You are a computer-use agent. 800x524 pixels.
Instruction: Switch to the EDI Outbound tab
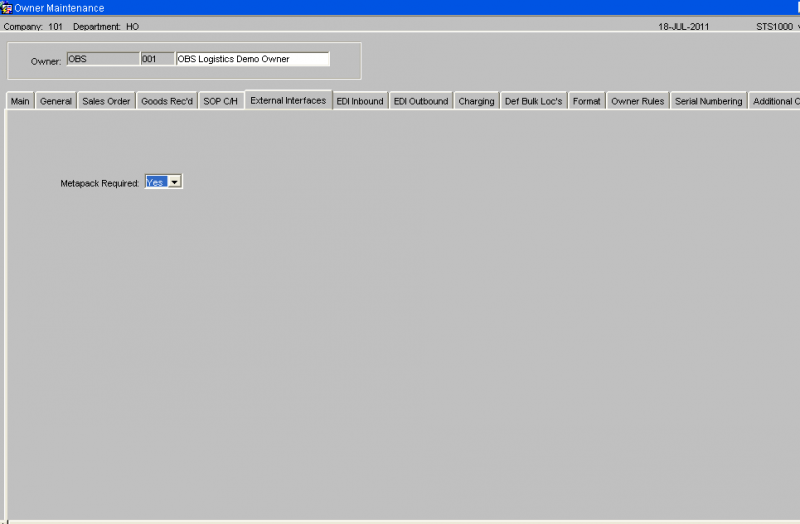coord(421,101)
